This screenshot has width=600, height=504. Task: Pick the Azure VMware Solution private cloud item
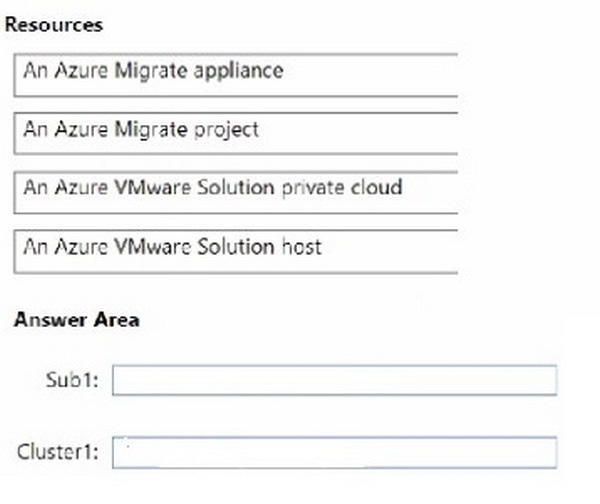236,192
